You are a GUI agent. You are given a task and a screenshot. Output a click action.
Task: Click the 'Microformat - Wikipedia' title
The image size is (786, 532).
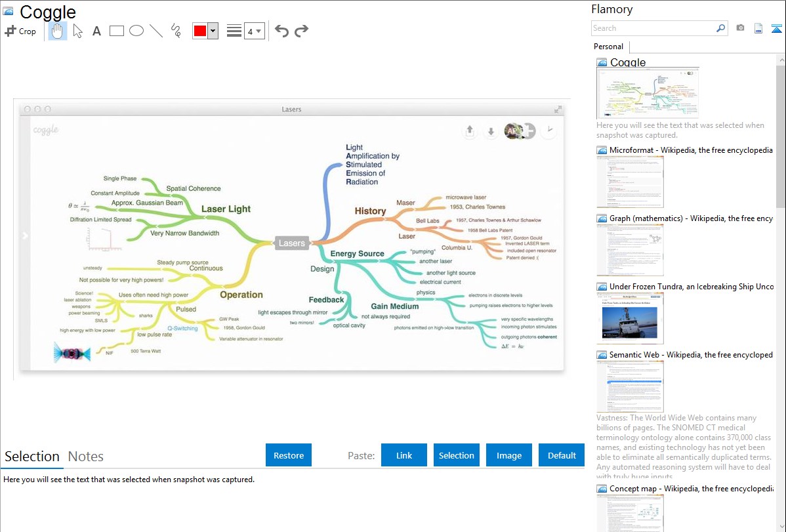pos(691,150)
